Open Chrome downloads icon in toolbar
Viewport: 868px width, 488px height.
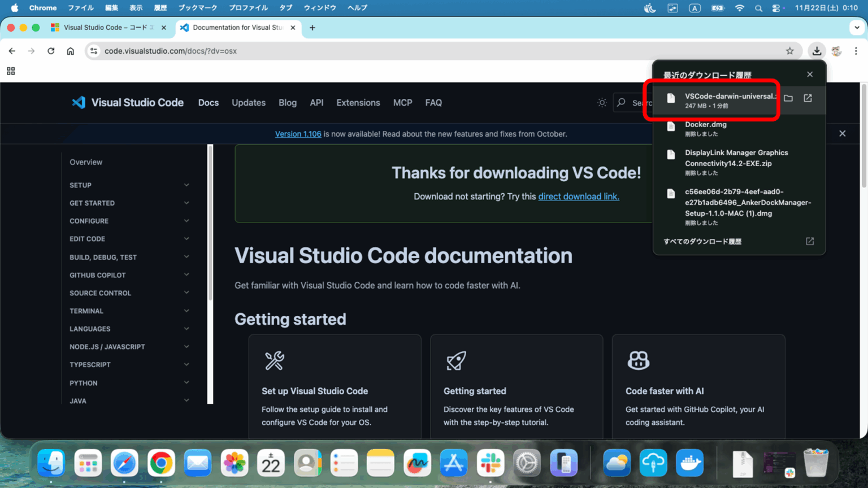(x=817, y=51)
